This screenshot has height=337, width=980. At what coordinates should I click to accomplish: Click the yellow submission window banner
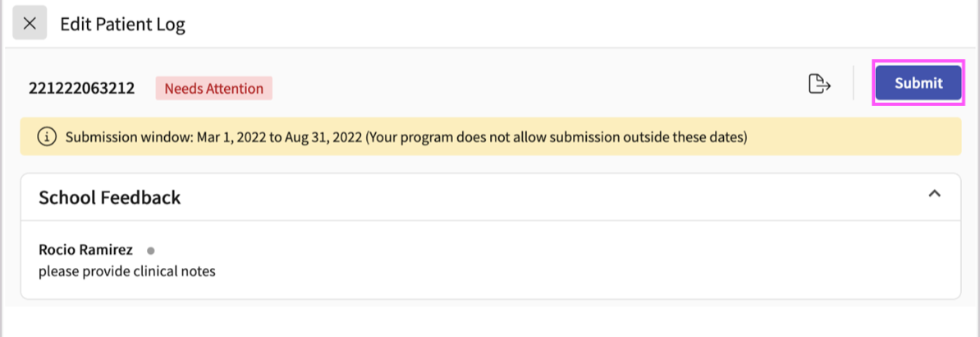click(x=491, y=136)
